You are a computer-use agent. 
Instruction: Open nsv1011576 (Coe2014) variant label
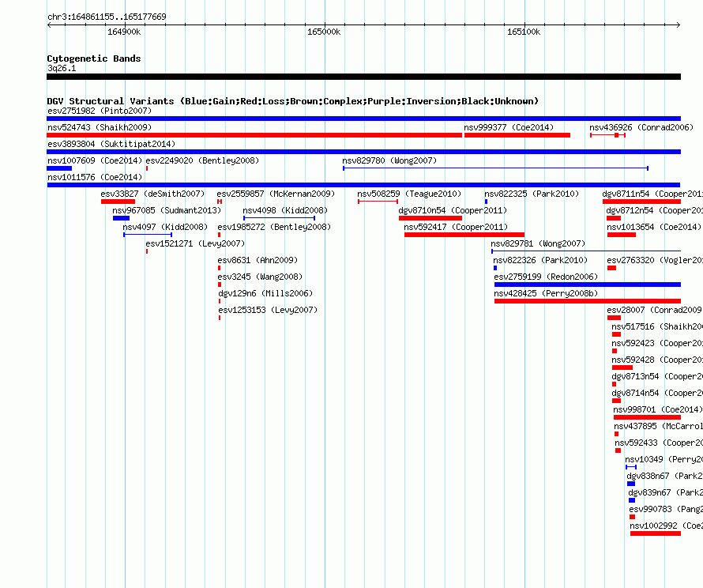click(x=95, y=177)
